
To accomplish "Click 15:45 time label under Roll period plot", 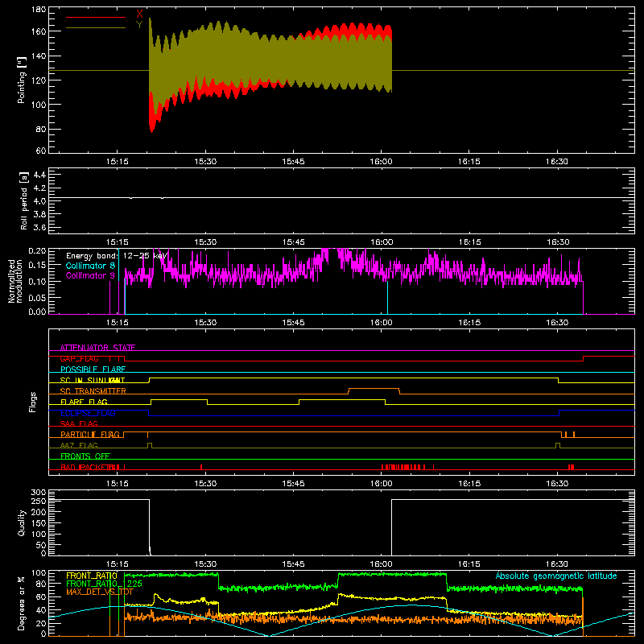I will (x=293, y=242).
